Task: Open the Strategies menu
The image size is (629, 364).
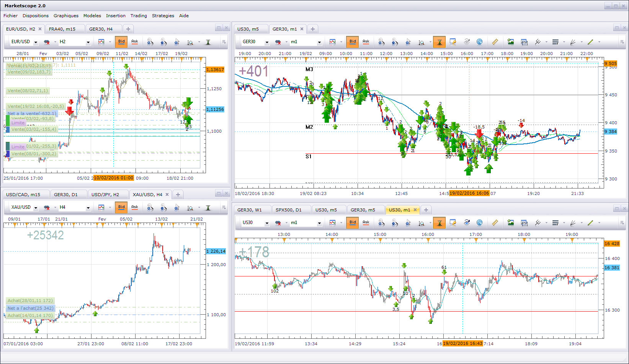Action: pyautogui.click(x=163, y=16)
